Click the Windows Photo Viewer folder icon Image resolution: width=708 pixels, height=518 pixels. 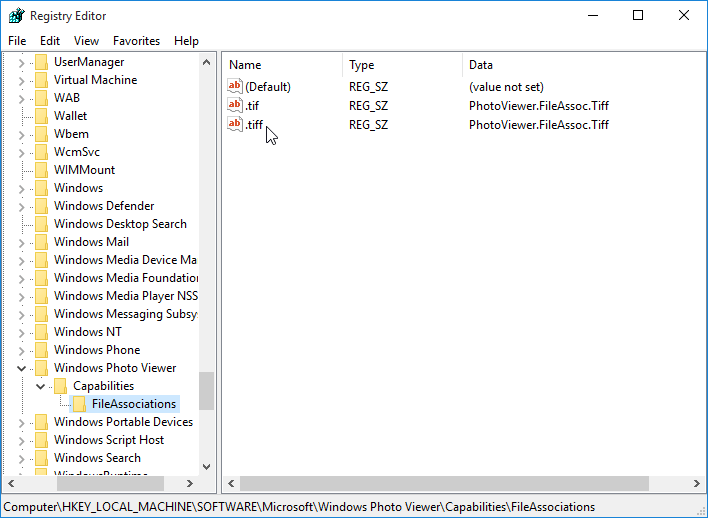[x=41, y=368]
